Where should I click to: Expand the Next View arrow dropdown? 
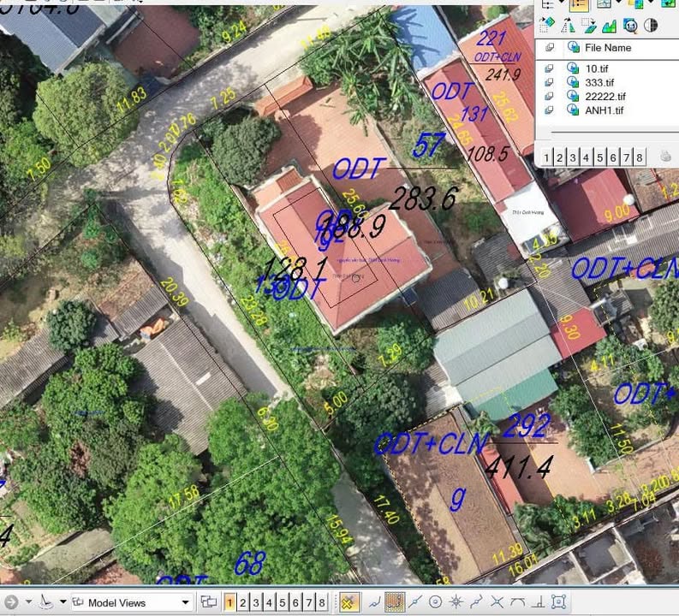[x=27, y=602]
